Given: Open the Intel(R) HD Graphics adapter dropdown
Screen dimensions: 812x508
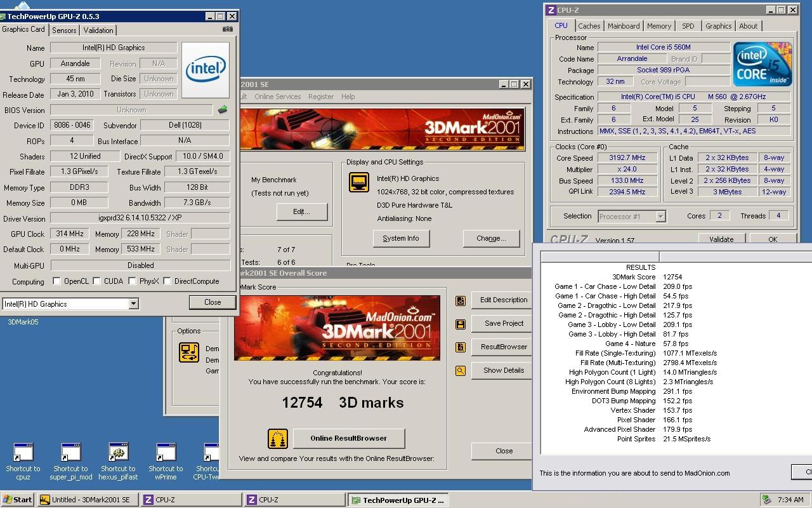Looking at the screenshot, I should coord(133,304).
